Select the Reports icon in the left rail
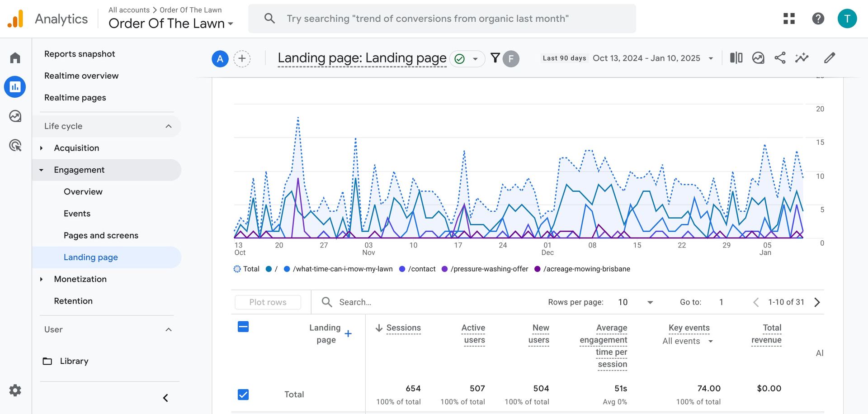The image size is (868, 414). [x=15, y=86]
